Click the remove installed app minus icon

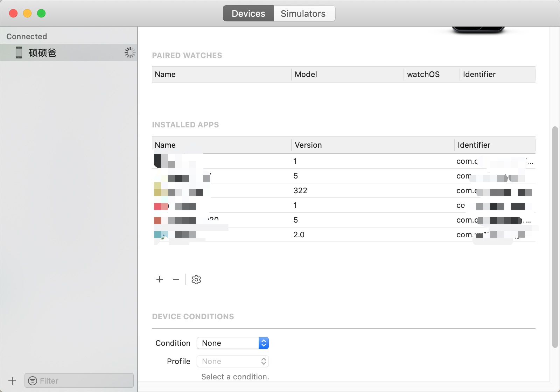pyautogui.click(x=176, y=279)
